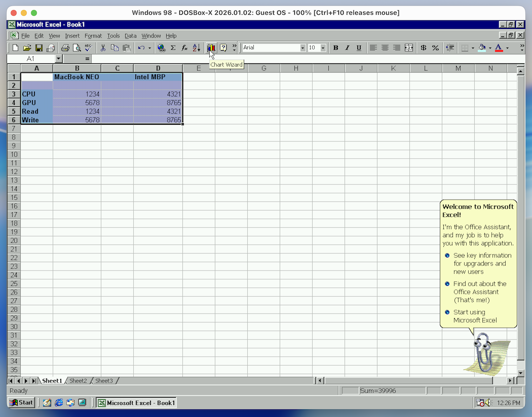532x417 pixels.
Task: Expand the Fill Color dropdown arrow
Action: [x=490, y=48]
